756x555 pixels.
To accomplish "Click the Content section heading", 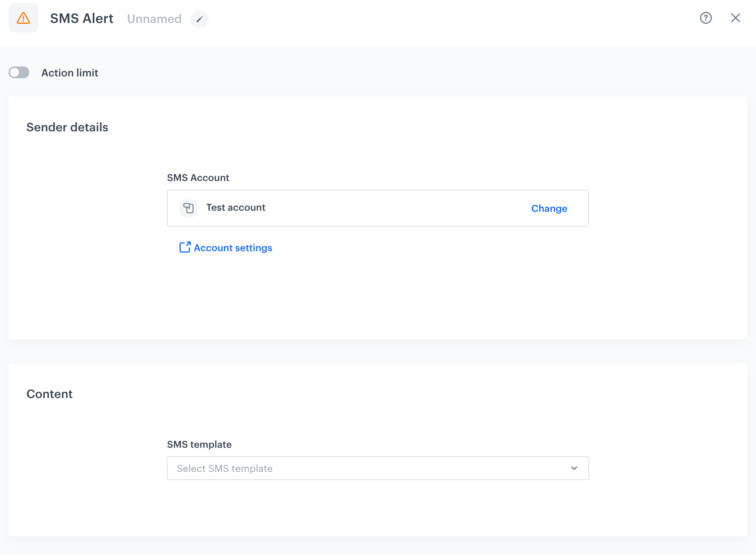I will click(49, 394).
